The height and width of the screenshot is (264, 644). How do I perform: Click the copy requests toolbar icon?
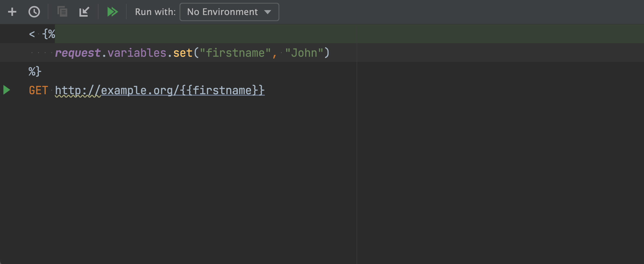[62, 11]
